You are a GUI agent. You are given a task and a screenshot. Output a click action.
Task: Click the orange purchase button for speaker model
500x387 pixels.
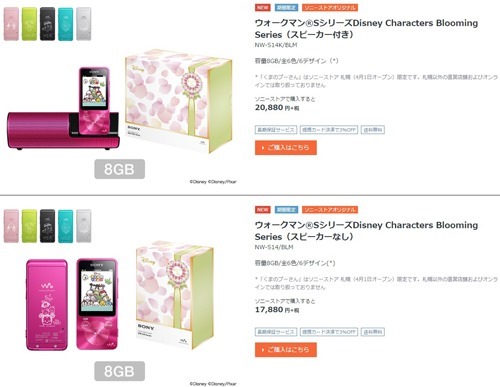[x=286, y=147]
